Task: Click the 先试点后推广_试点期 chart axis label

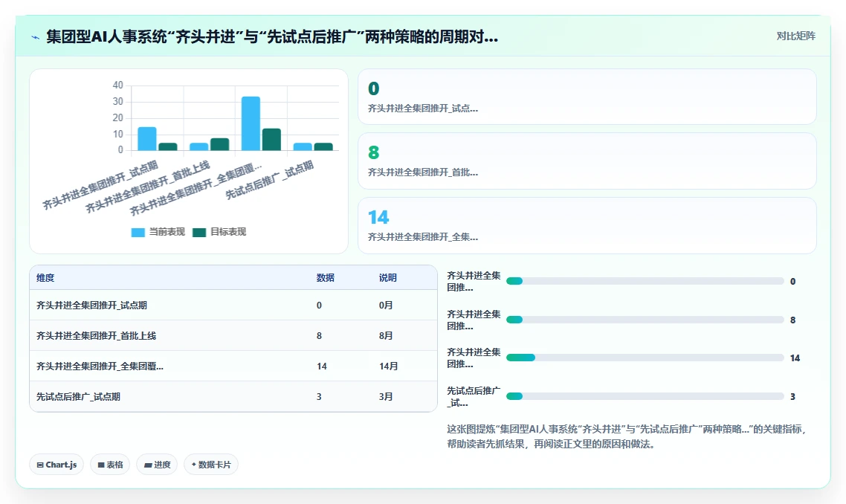Action: pyautogui.click(x=269, y=180)
